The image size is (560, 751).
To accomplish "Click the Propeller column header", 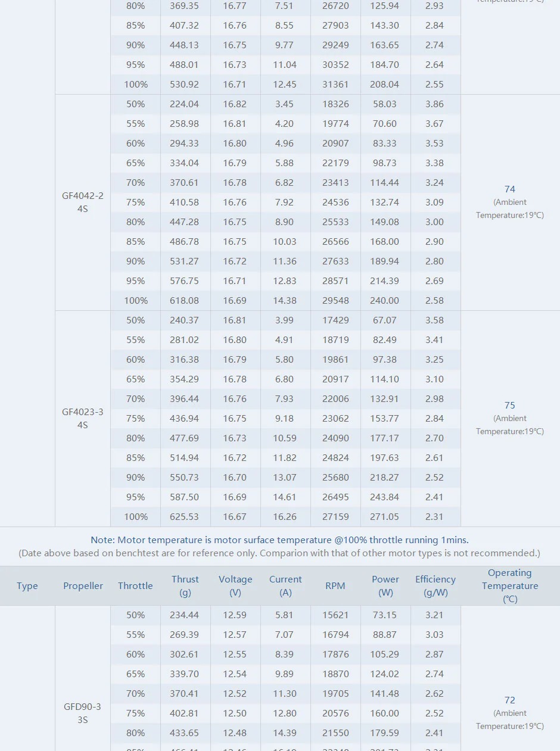I will 83,586.
